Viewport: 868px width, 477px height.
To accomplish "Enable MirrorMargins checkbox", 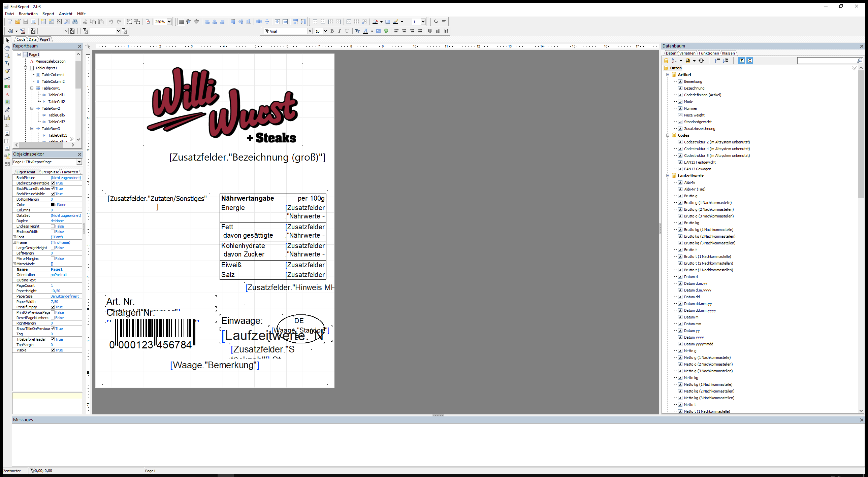I will click(53, 259).
